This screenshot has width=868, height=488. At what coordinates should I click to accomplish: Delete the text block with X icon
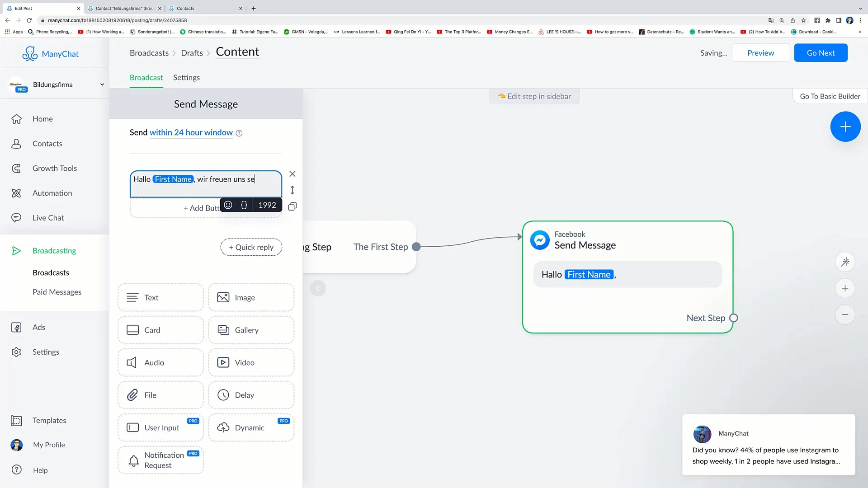click(292, 174)
